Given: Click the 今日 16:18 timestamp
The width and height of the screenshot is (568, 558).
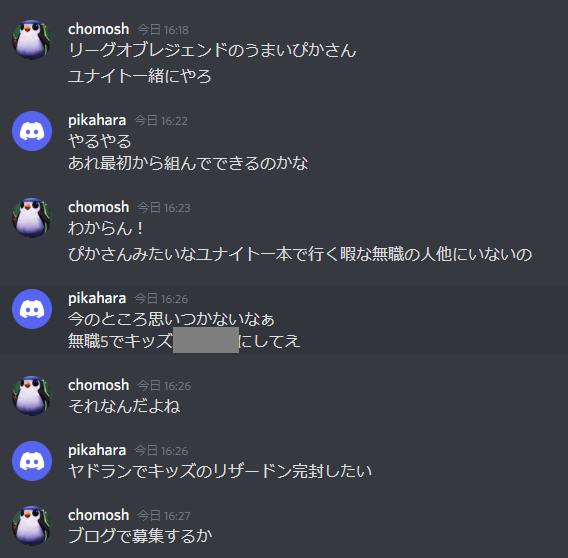Looking at the screenshot, I should [x=163, y=30].
